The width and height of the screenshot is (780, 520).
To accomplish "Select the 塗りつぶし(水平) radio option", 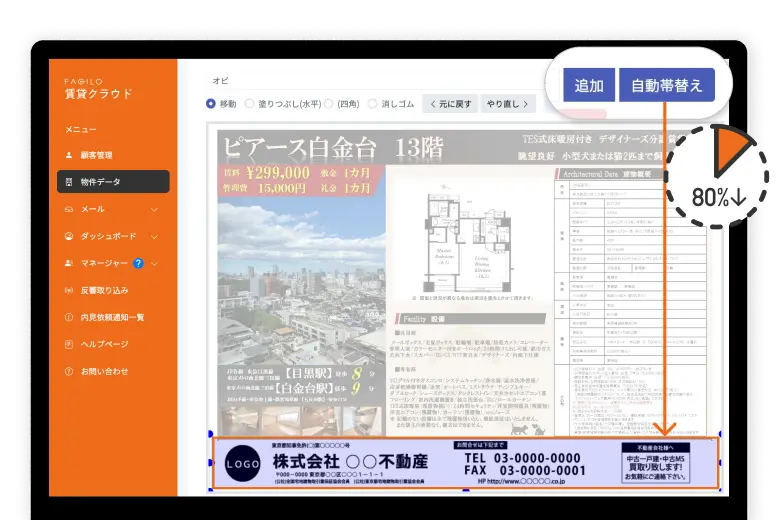I will [251, 103].
